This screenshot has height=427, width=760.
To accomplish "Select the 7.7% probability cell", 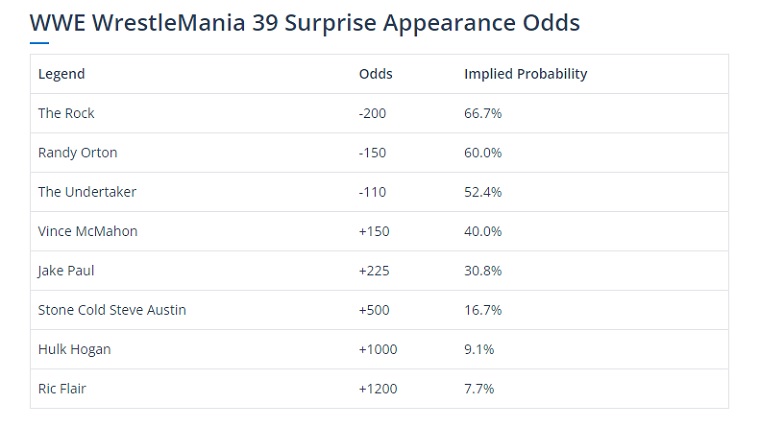I will [479, 388].
